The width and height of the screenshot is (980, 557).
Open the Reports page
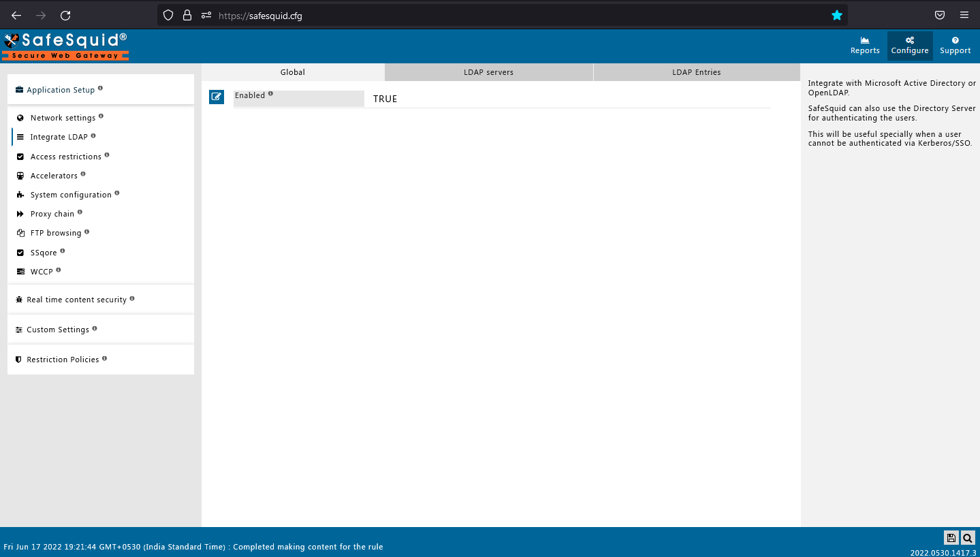[x=864, y=45]
